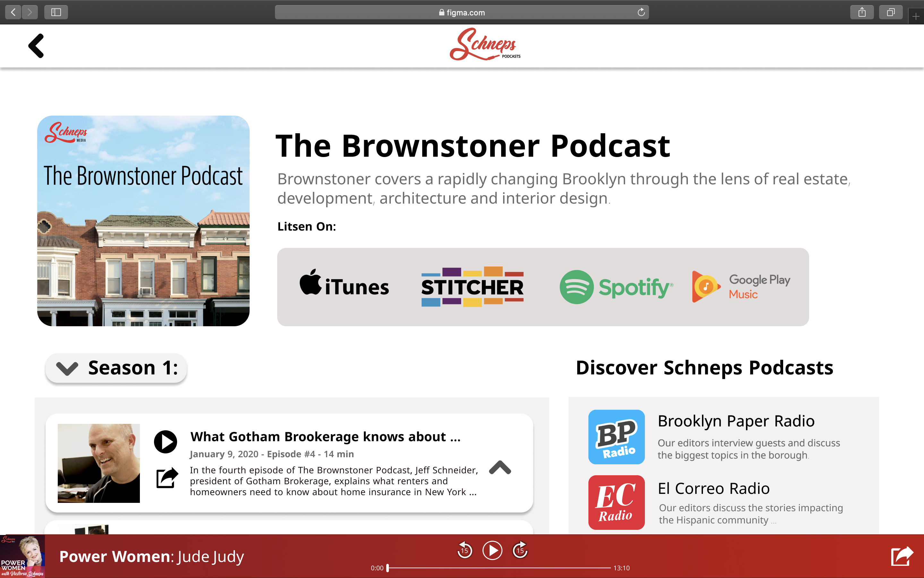This screenshot has width=924, height=578.
Task: Open the Power Women cover thumbnail
Action: coord(22,556)
